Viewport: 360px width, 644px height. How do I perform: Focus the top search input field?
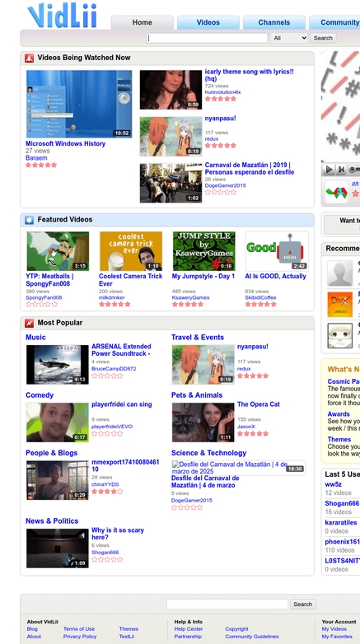pyautogui.click(x=207, y=38)
